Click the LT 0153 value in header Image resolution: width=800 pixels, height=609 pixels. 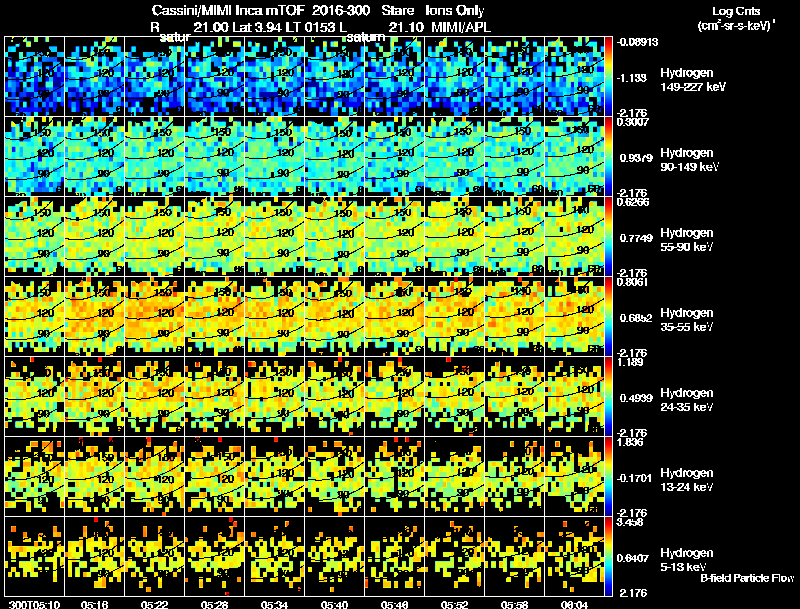312,27
